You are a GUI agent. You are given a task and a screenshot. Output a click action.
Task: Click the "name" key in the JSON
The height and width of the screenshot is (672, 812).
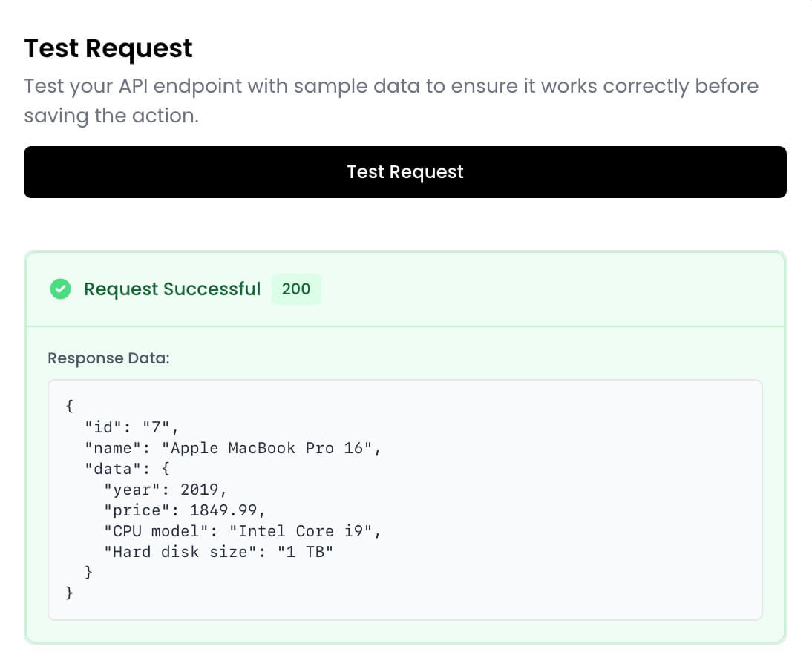113,448
